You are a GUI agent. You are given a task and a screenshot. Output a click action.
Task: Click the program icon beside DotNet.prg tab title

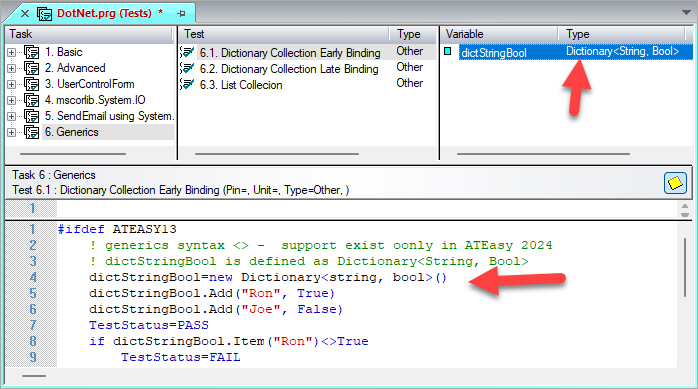click(44, 14)
